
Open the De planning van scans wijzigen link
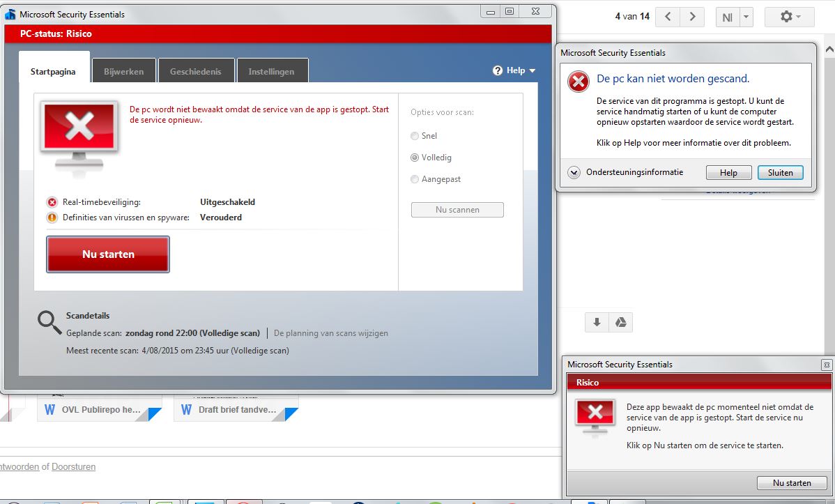[330, 333]
